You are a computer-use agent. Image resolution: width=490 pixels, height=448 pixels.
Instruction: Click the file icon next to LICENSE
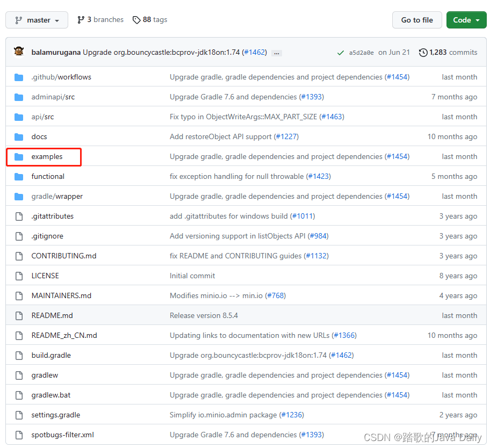19,276
